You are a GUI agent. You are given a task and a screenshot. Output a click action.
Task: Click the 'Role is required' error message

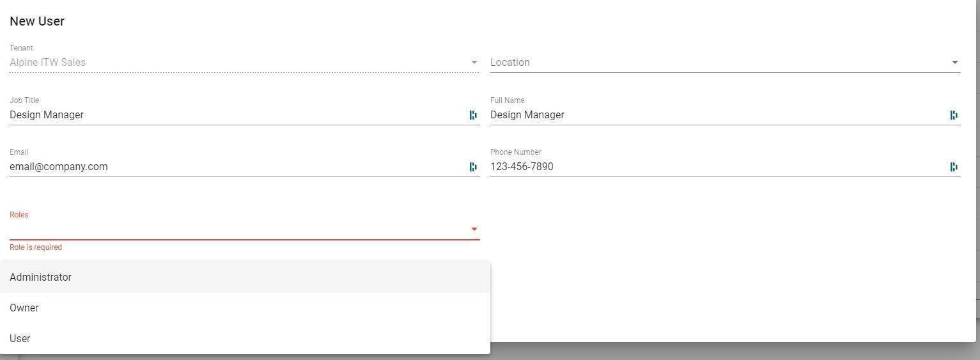pos(36,247)
